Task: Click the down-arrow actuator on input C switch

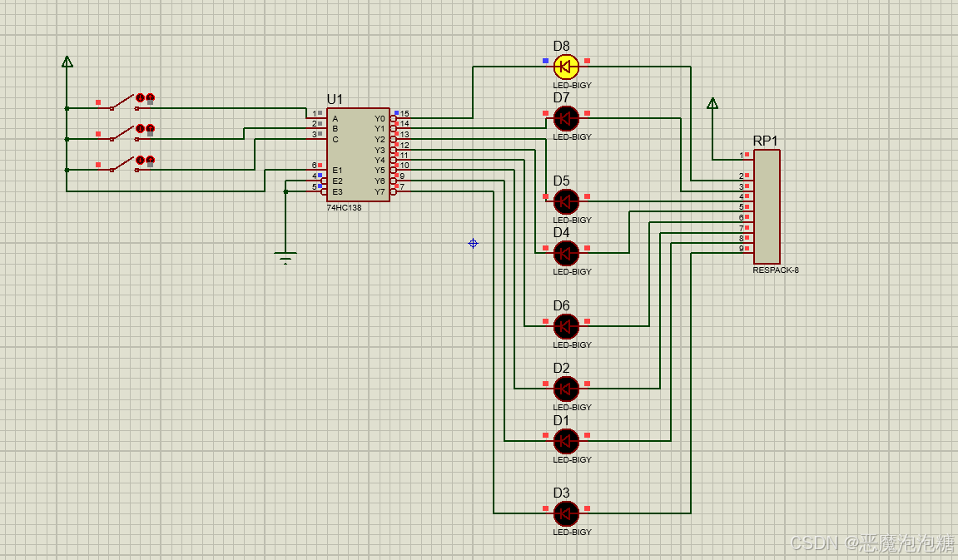Action: (140, 160)
